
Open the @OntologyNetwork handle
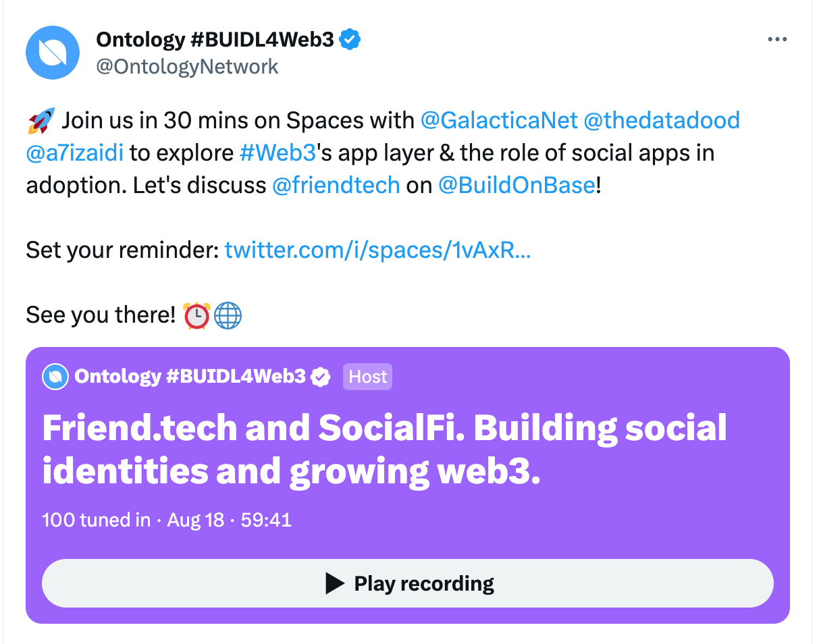coord(187,66)
